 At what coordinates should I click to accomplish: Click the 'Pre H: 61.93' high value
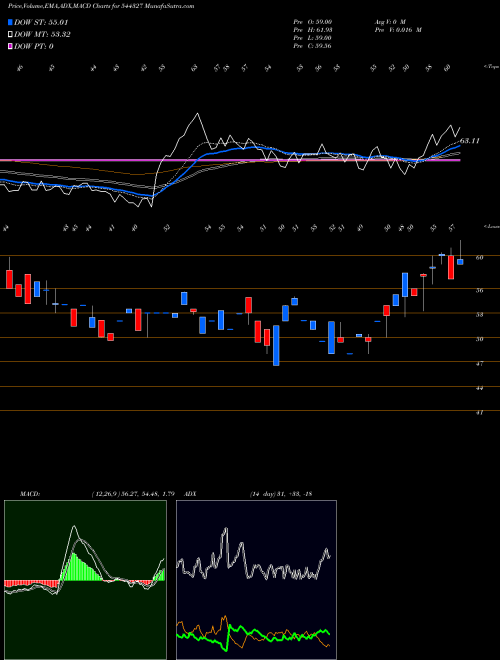313,30
